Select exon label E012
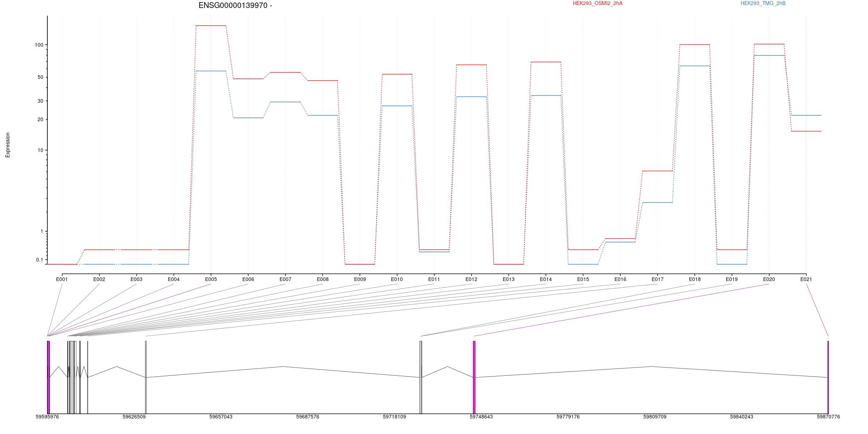Screen dimensions: 868x434 click(x=471, y=279)
